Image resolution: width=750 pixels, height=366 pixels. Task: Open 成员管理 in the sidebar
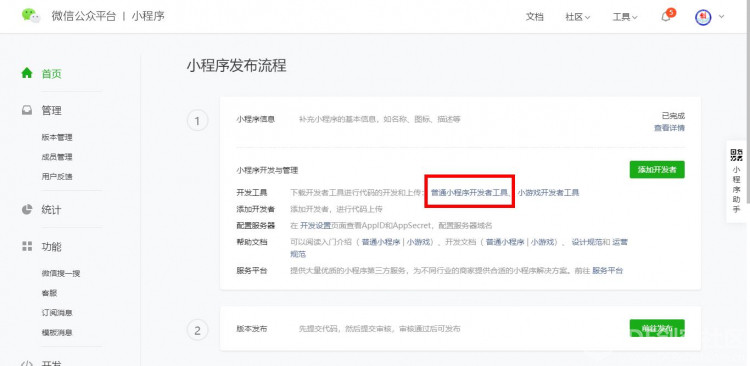[57, 157]
